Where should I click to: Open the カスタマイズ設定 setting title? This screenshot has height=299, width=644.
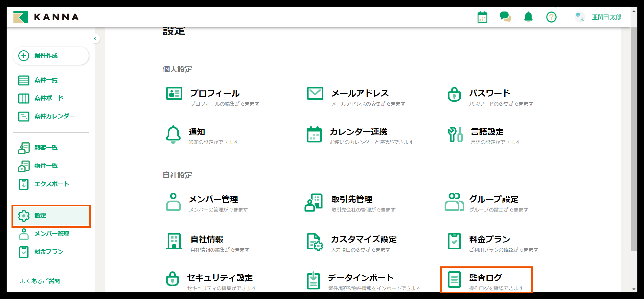click(364, 239)
